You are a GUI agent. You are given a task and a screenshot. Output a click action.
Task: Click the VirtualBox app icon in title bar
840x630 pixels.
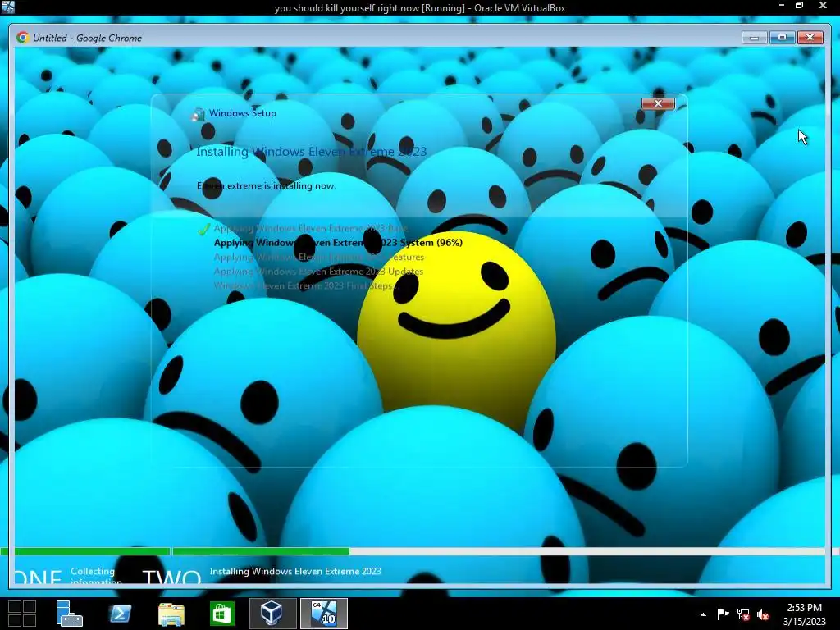point(8,7)
